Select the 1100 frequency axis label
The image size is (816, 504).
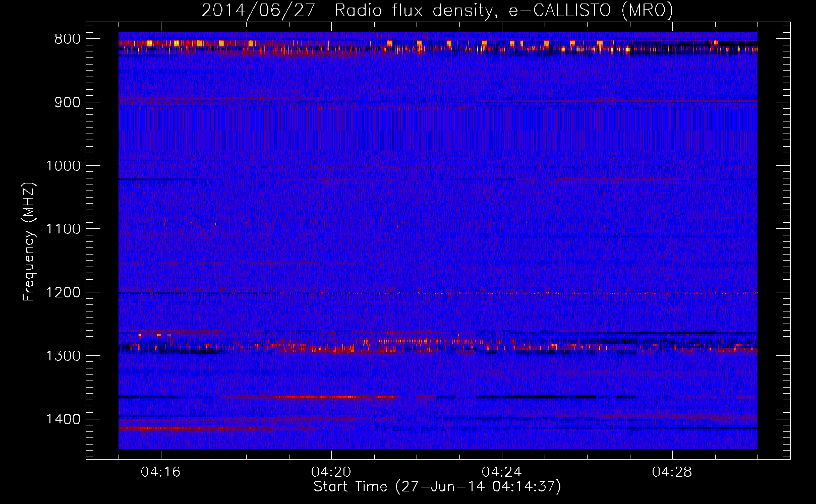pyautogui.click(x=63, y=229)
